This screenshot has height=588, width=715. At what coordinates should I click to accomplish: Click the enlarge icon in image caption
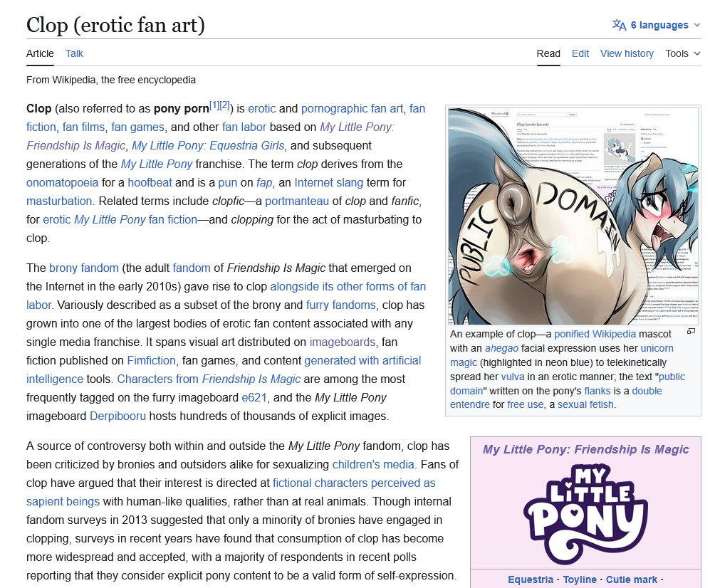click(691, 332)
